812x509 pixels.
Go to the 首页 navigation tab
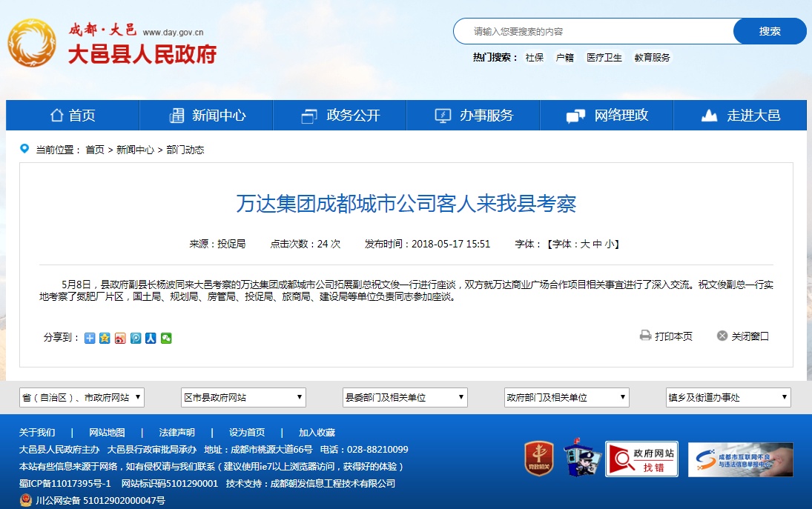point(73,116)
